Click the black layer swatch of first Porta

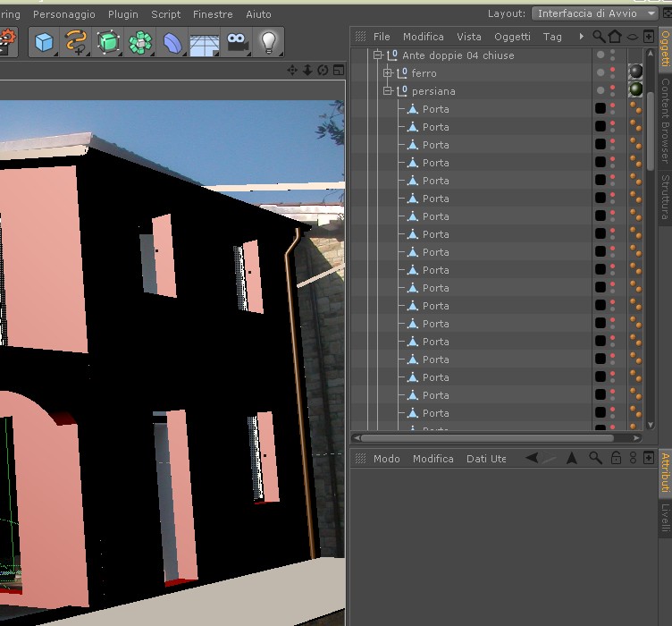coord(601,109)
